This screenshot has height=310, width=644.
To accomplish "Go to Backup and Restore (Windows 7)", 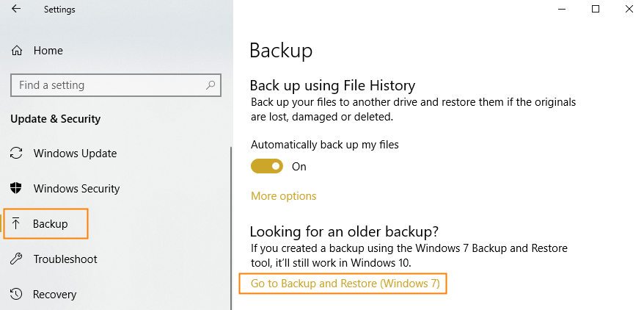I will pos(345,284).
